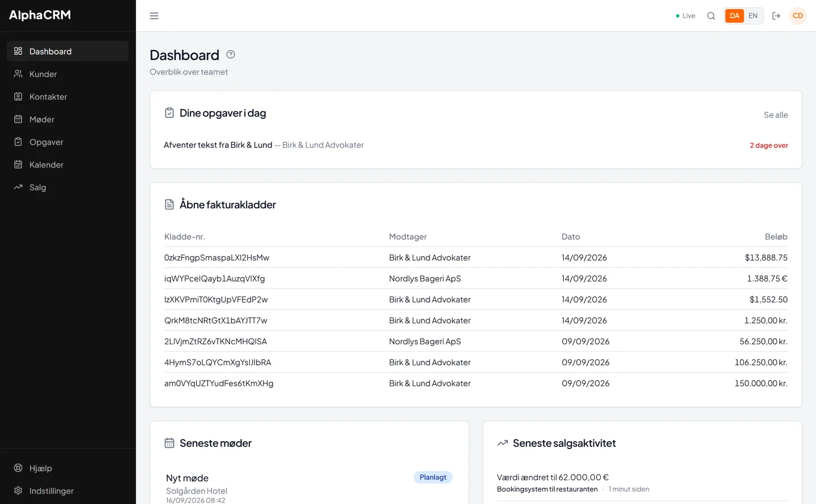Click the Dine opgaver clipboard icon

pyautogui.click(x=169, y=113)
